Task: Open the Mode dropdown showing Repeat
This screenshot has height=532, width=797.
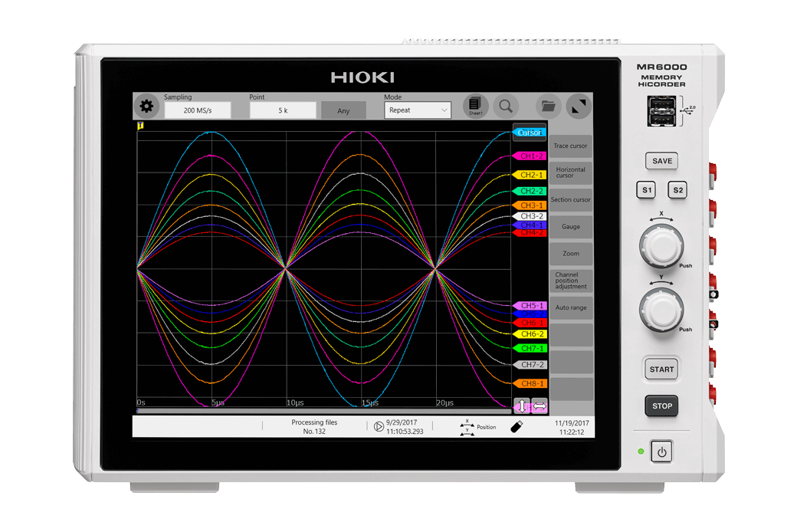Action: pos(418,110)
